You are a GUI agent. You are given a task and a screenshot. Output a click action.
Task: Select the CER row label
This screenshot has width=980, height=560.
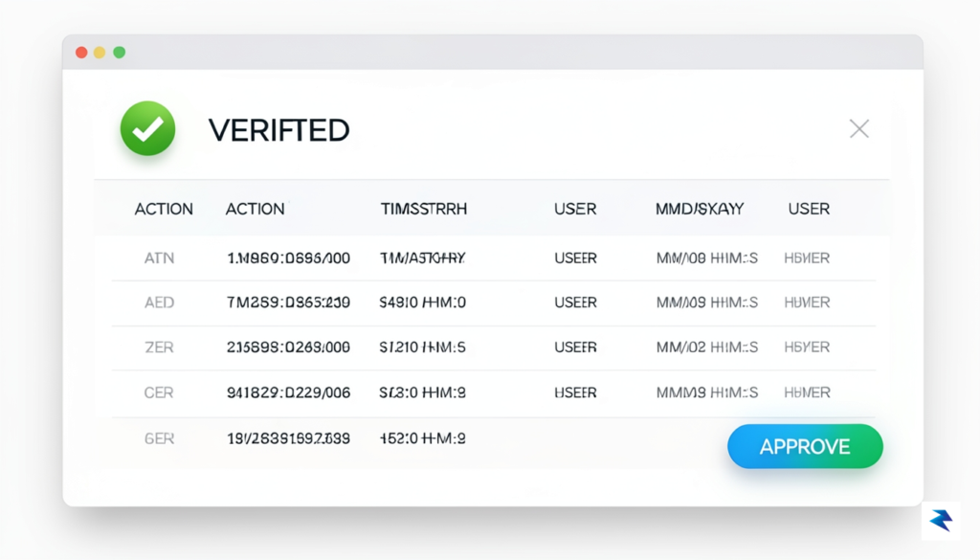[159, 392]
